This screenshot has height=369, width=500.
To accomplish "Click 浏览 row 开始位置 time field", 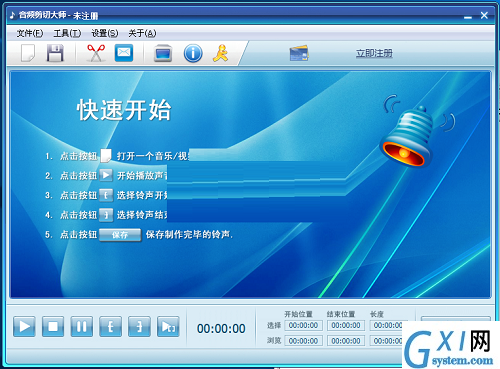I will (303, 341).
